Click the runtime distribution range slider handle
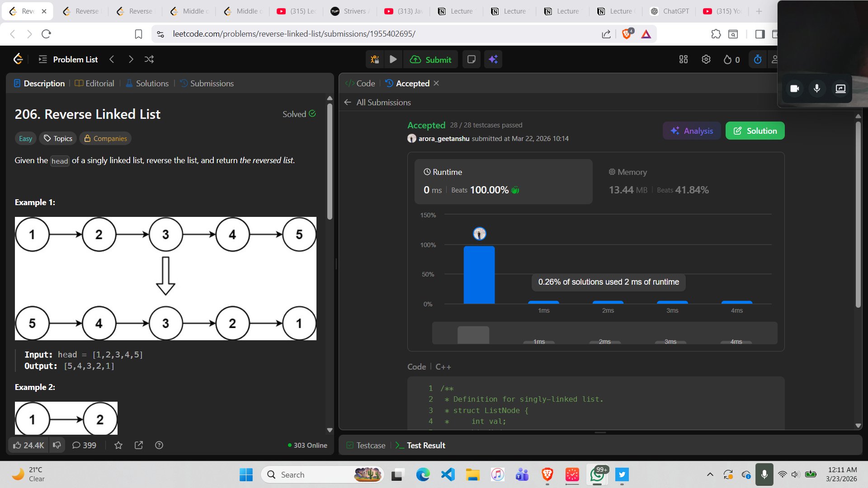The width and height of the screenshot is (868, 488). coord(473,335)
